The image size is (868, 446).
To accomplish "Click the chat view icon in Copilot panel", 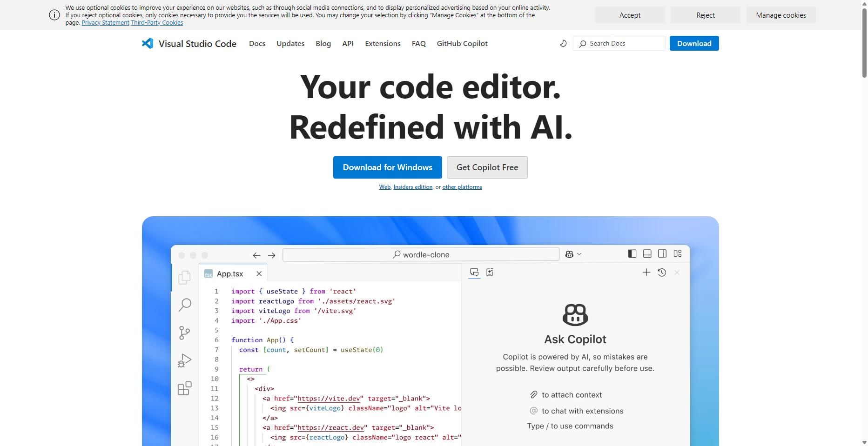I will (474, 273).
